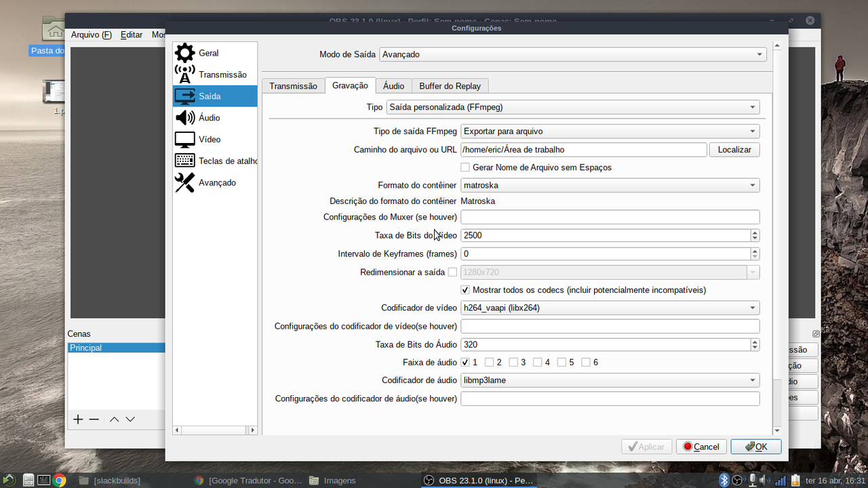Switch to the Gravação tab
Screen dimensions: 868x488
coord(350,85)
